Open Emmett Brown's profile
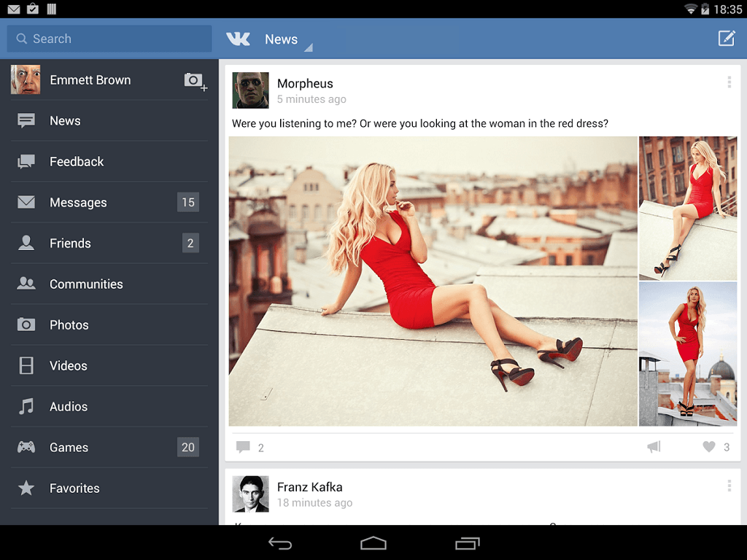Viewport: 747px width, 560px height. (90, 80)
